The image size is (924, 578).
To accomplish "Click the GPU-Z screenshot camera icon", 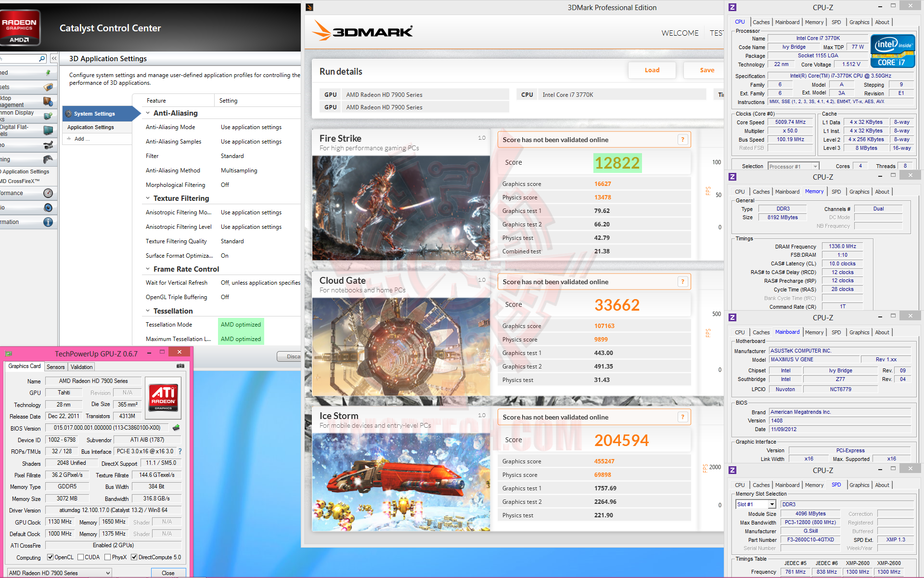I will [x=180, y=366].
